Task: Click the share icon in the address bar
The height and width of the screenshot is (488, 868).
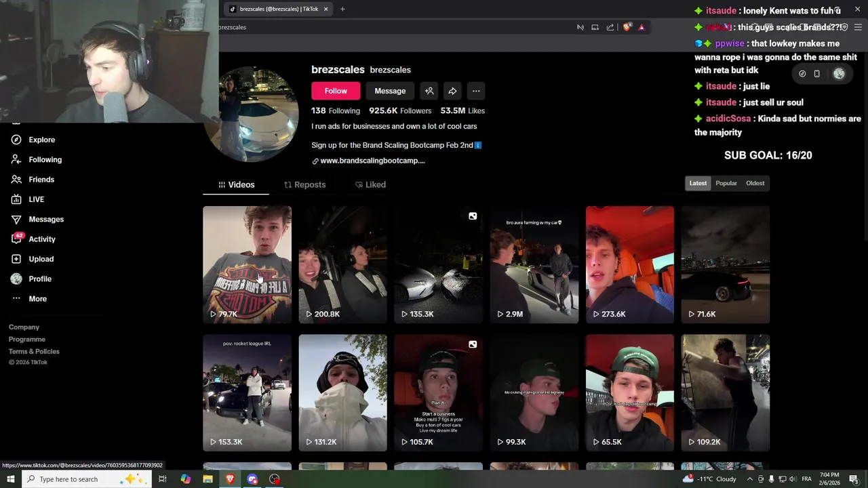Action: tap(610, 27)
